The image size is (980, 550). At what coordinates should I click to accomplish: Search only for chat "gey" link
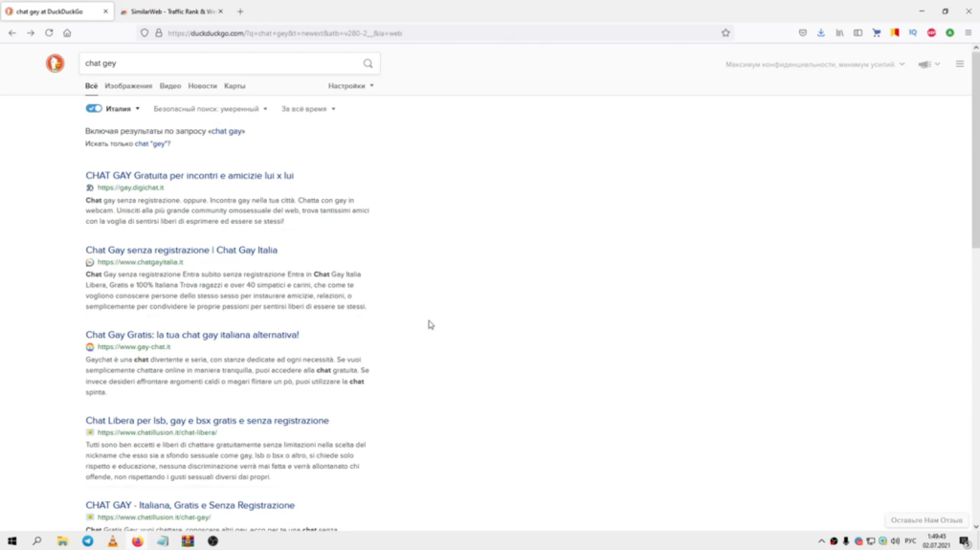coord(150,143)
